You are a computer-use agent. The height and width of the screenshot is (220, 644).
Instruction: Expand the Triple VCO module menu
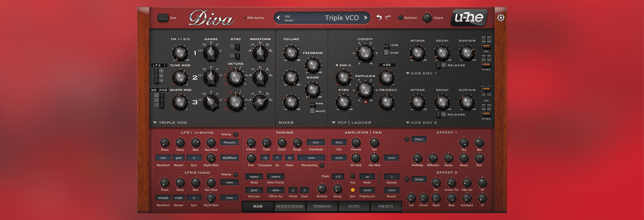click(155, 123)
